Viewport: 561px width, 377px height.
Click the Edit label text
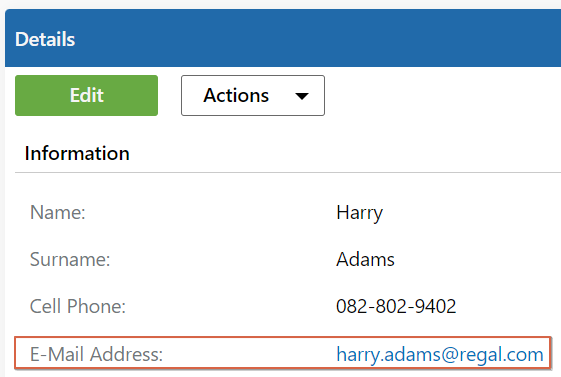point(87,95)
